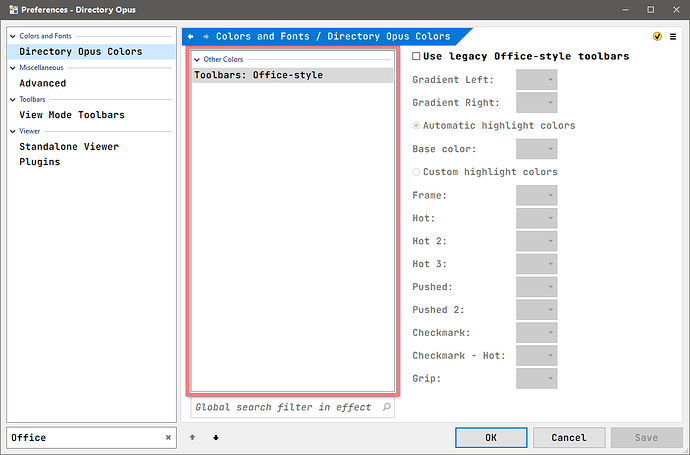Click the Save button
Screen dimensions: 690x455
pos(646,437)
